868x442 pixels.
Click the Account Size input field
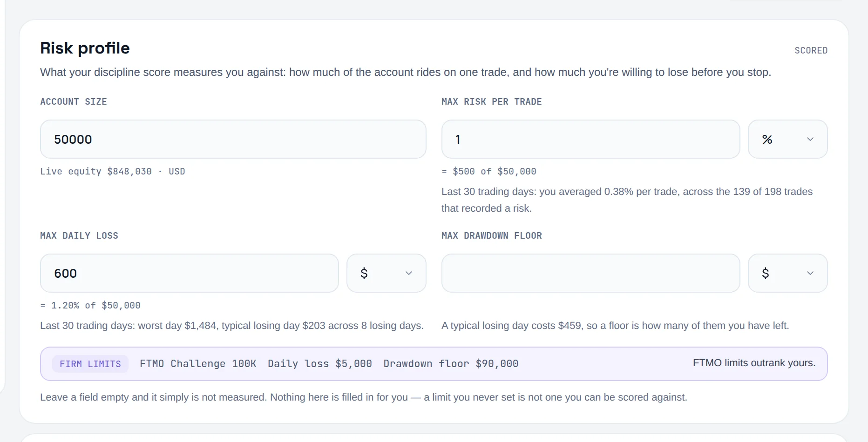(x=233, y=139)
